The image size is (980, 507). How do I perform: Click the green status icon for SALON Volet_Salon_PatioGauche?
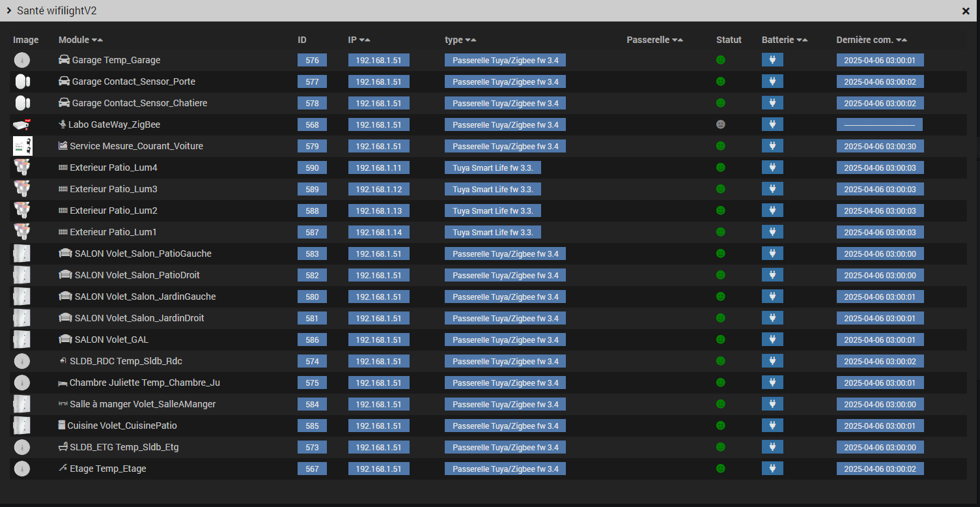(x=721, y=254)
